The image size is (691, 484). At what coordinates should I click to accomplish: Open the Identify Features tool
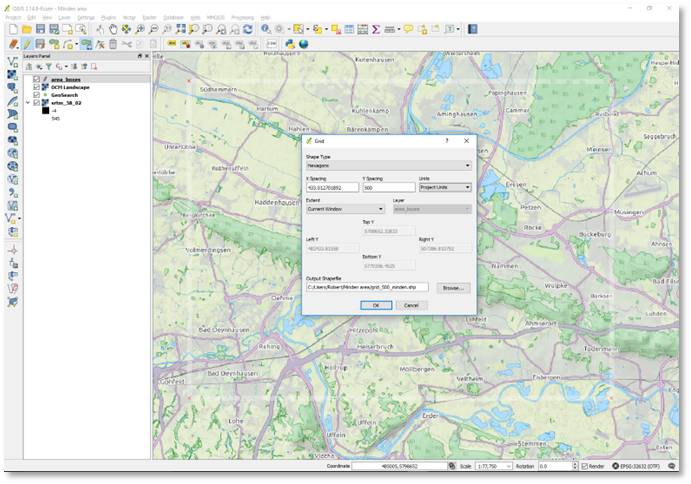coord(266,30)
